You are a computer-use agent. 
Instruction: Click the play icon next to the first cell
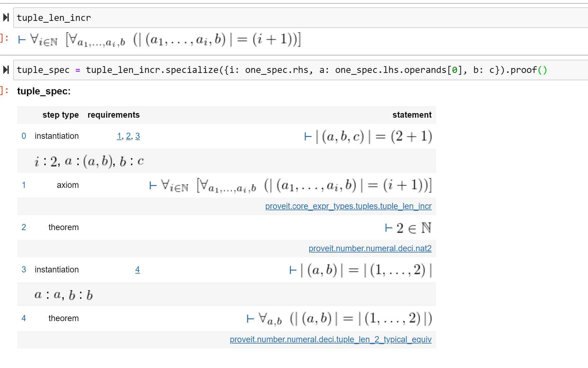point(6,17)
